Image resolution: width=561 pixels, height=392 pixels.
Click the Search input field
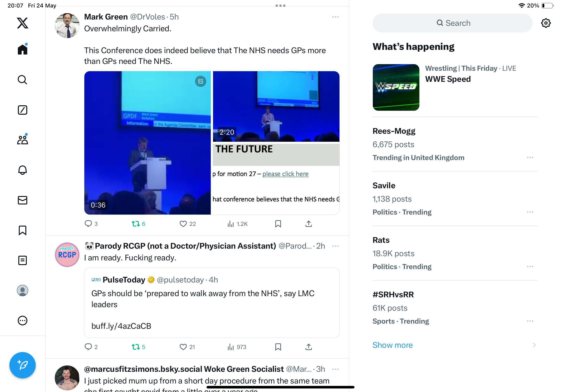tap(452, 23)
